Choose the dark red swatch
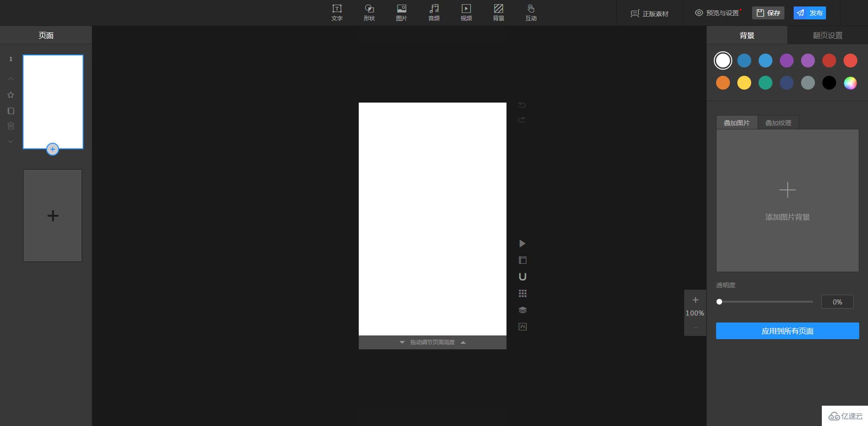The image size is (868, 426). (x=829, y=61)
